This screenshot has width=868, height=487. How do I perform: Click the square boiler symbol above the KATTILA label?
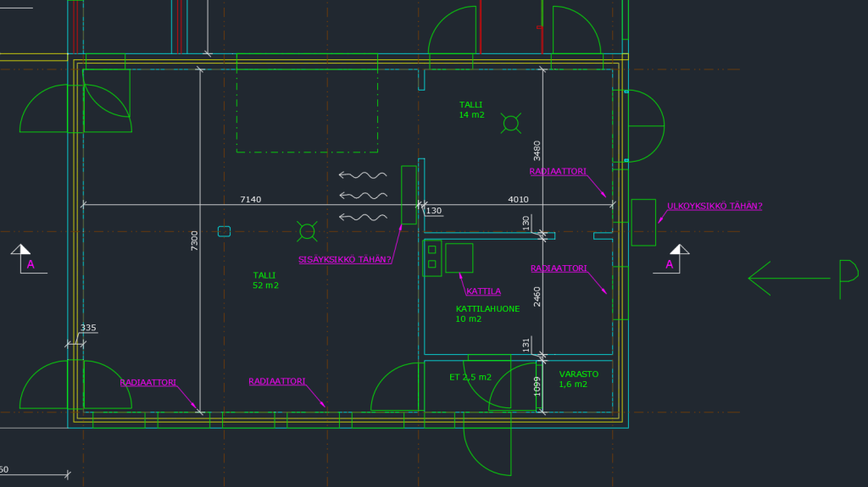(459, 257)
